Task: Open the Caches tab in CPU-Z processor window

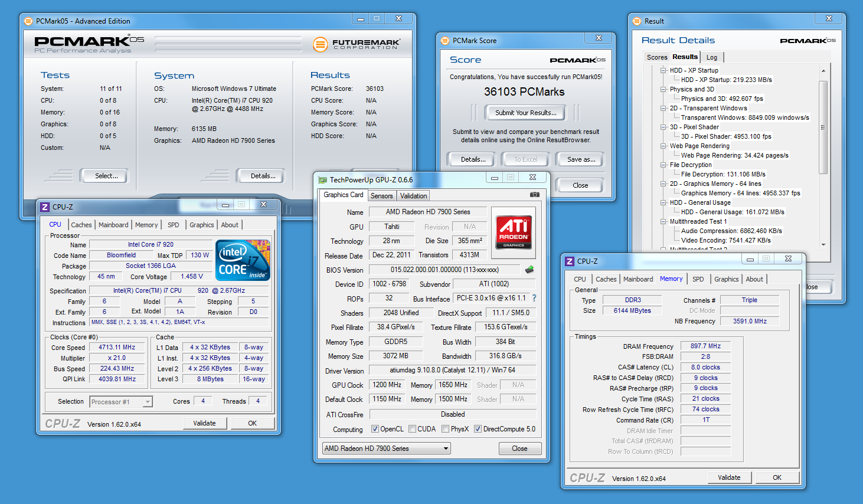Action: (x=81, y=225)
